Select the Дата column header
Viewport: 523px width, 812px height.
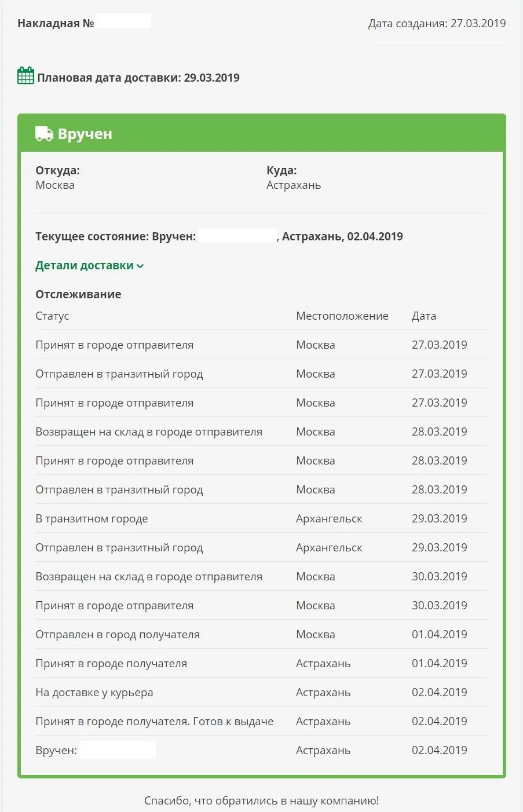[424, 316]
